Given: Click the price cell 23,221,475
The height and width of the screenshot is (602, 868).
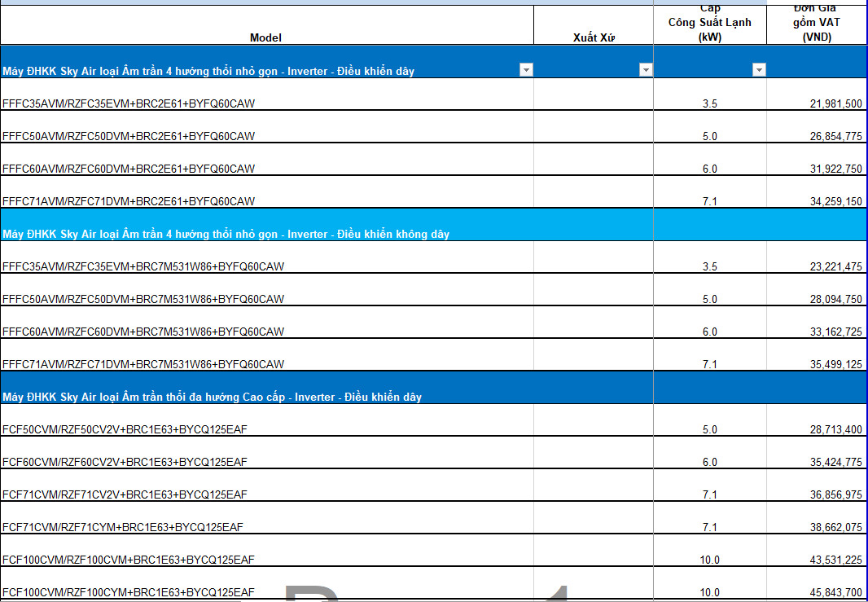Looking at the screenshot, I should pyautogui.click(x=836, y=267).
